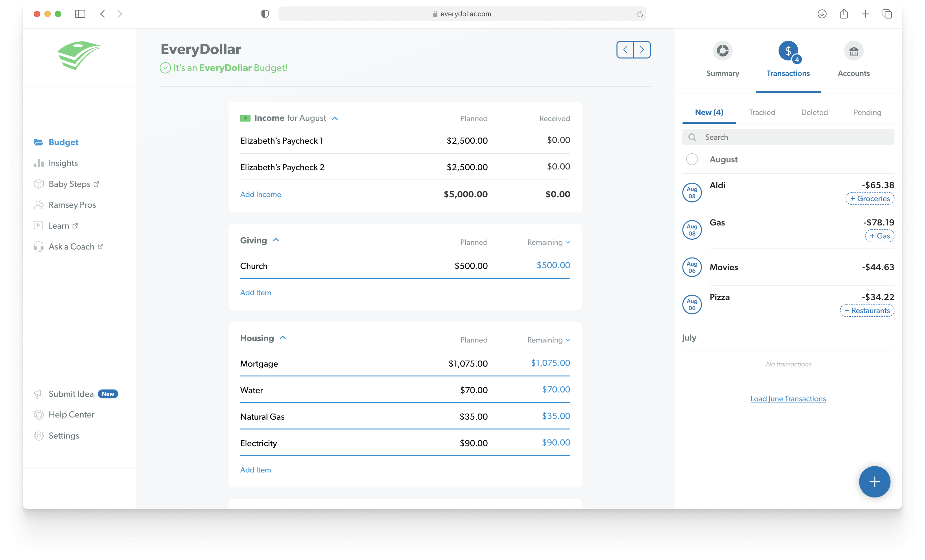Click the Settings gear icon
The width and height of the screenshot is (925, 560).
[x=38, y=436]
